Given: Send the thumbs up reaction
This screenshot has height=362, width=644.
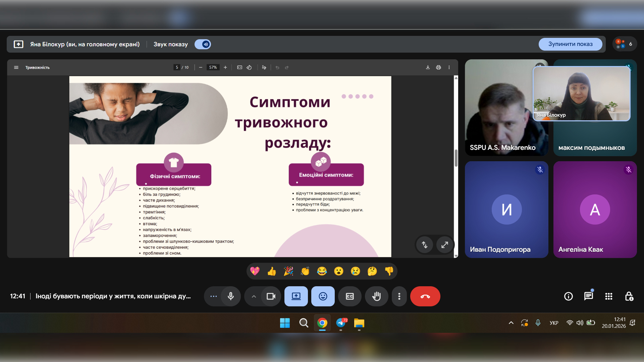Looking at the screenshot, I should coord(272,271).
